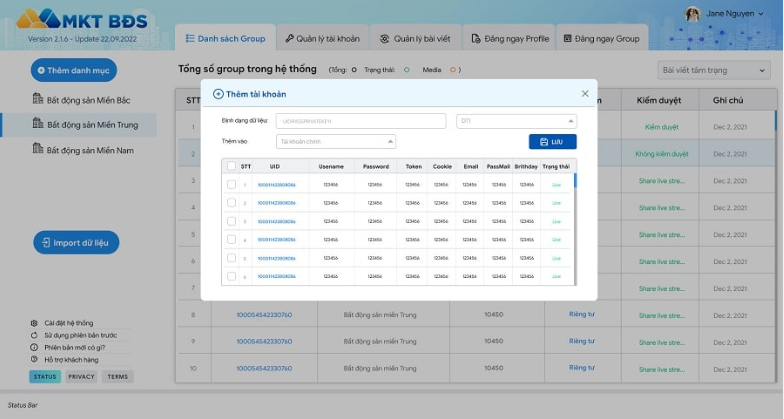Check the checkbox for row 1 in the account table
Image resolution: width=784 pixels, height=419 pixels.
point(232,185)
